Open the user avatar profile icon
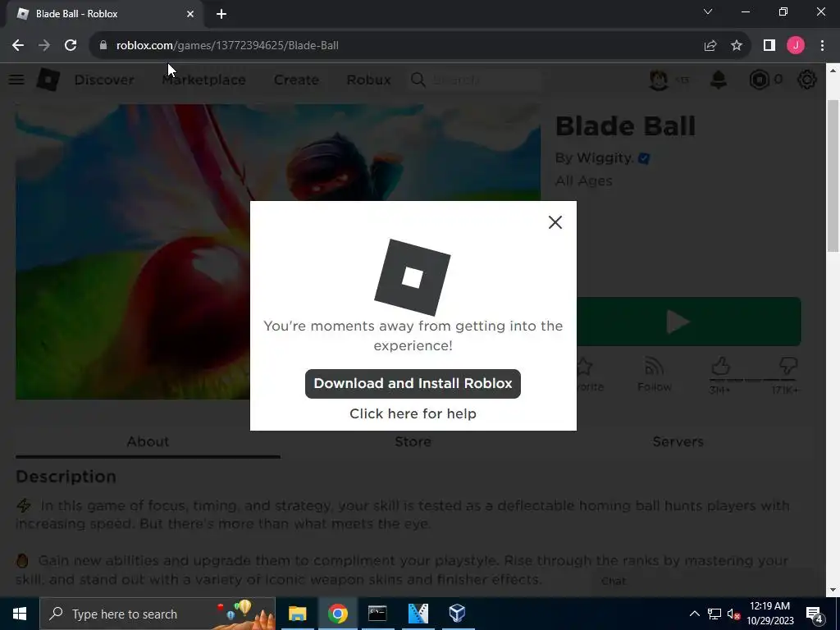 (x=659, y=80)
